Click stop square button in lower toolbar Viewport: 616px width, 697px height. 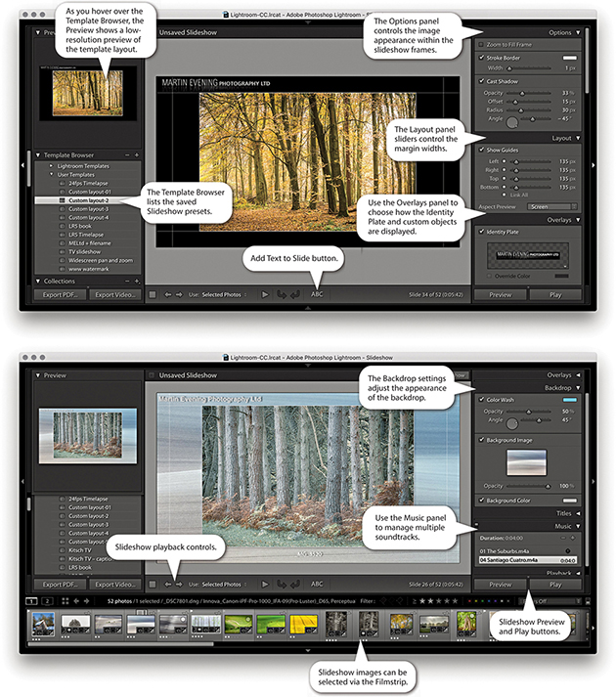(153, 585)
